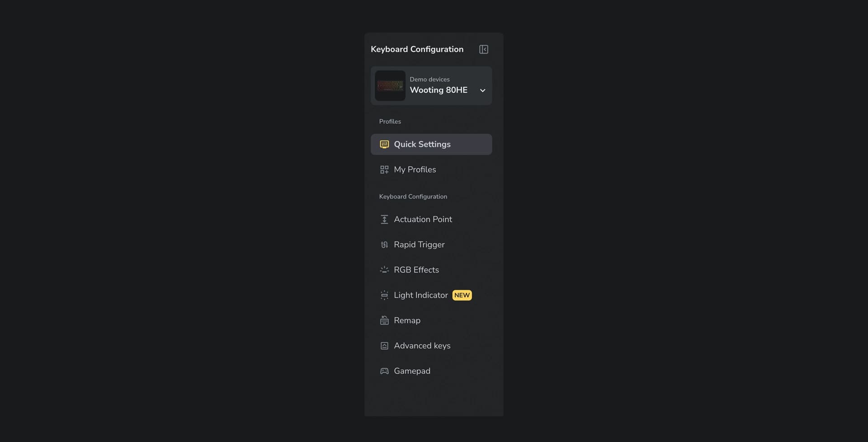Click the Remap keyboard icon
Viewport: 868px width, 442px height.
coord(384,320)
